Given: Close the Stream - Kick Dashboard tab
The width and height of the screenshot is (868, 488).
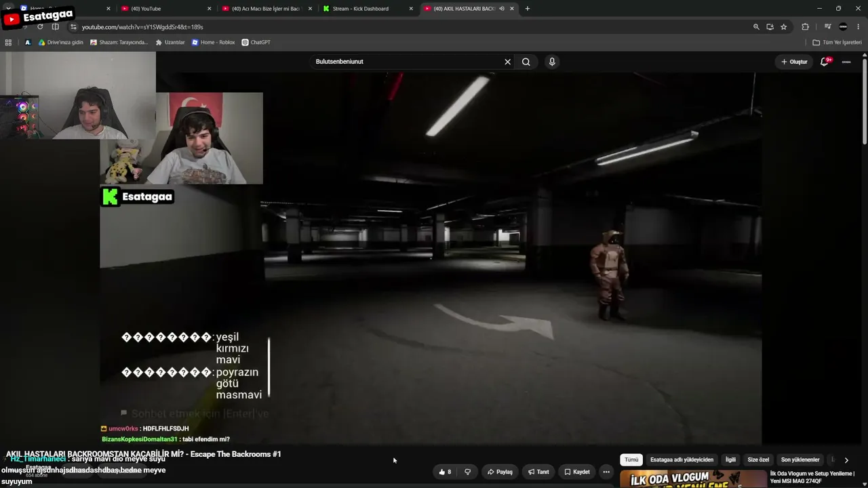Looking at the screenshot, I should click(x=411, y=9).
